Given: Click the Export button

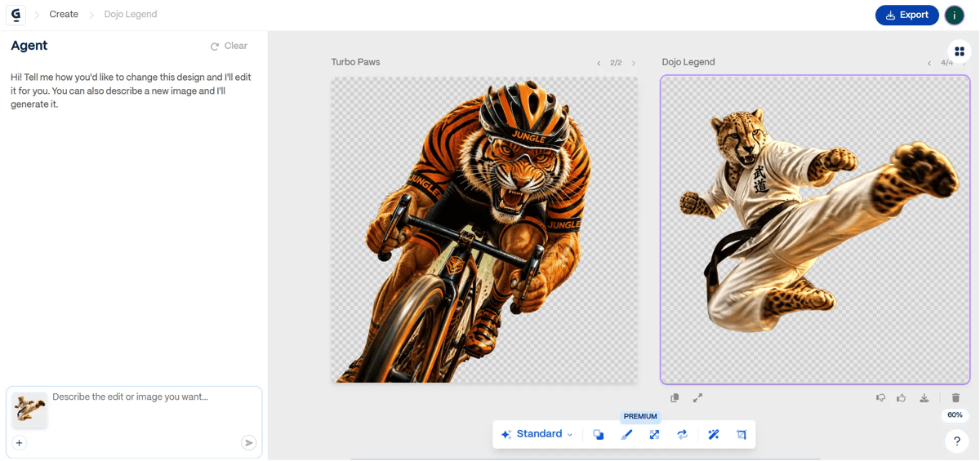Looking at the screenshot, I should click(906, 15).
